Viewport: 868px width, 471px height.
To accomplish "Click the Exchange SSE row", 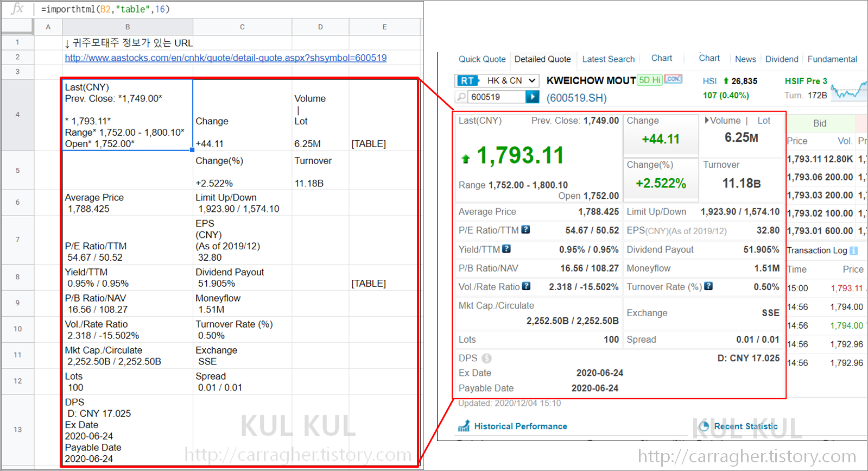I will point(703,313).
